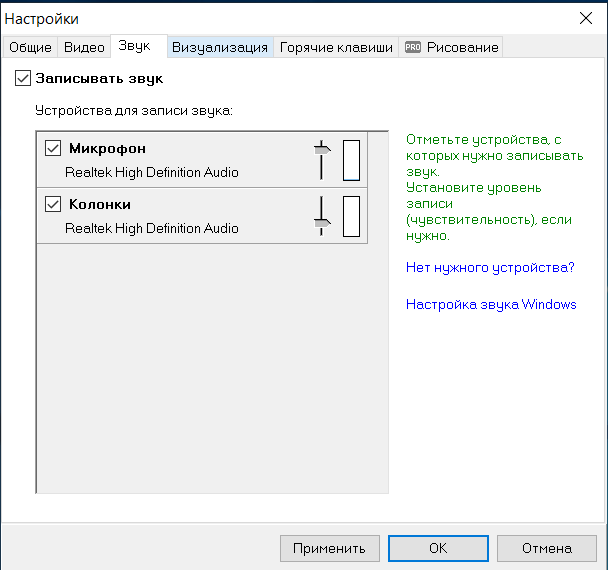
Task: Confirm the settings with OK
Action: 438,548
